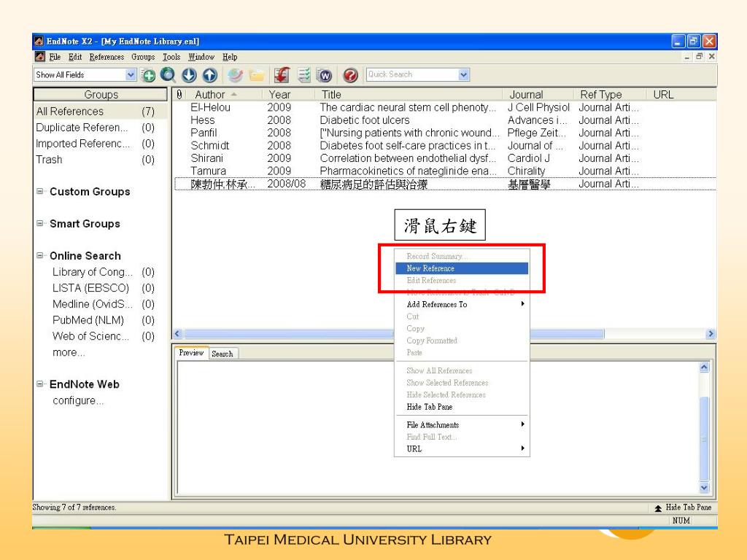Click down arrow of preview pane scrollbar

[x=704, y=488]
